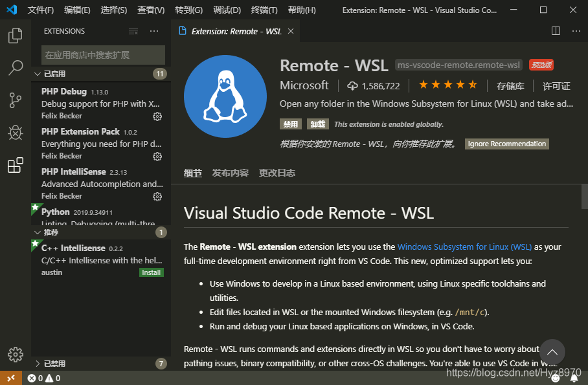Open the PHP Debug manage gear

(157, 116)
